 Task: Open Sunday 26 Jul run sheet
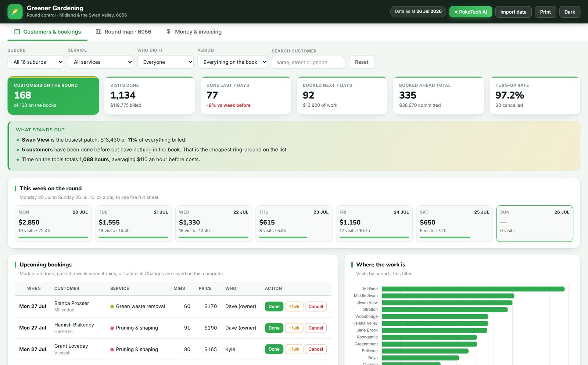(535, 224)
